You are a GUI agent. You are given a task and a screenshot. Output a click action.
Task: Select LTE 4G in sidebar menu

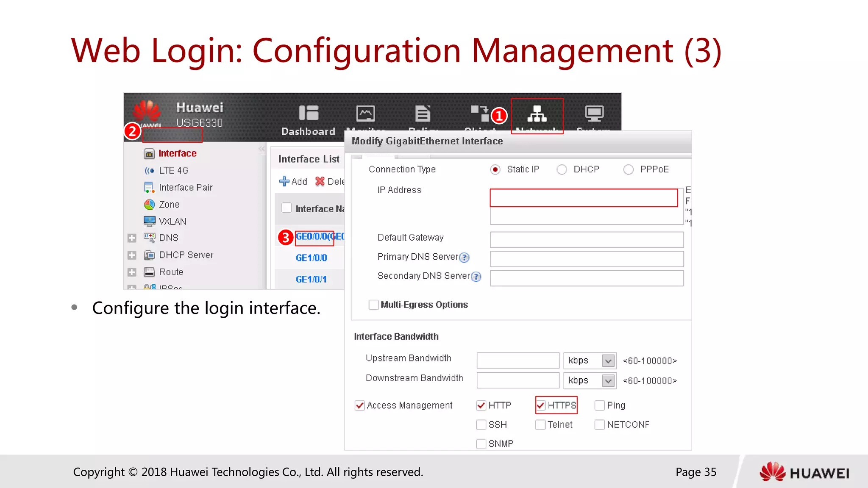coord(174,170)
